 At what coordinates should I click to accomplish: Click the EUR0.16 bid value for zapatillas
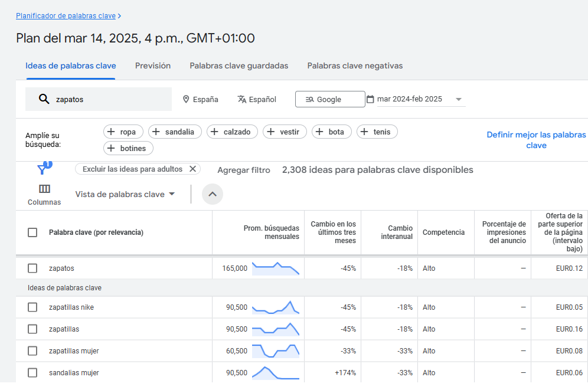pos(569,329)
